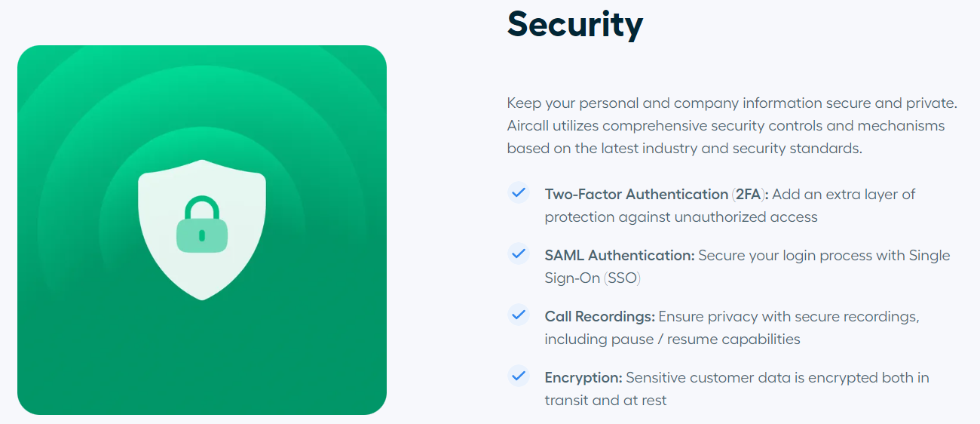Viewport: 980px width, 424px height.
Task: Select the Two-Factor Authentication bold label
Action: [x=636, y=195]
